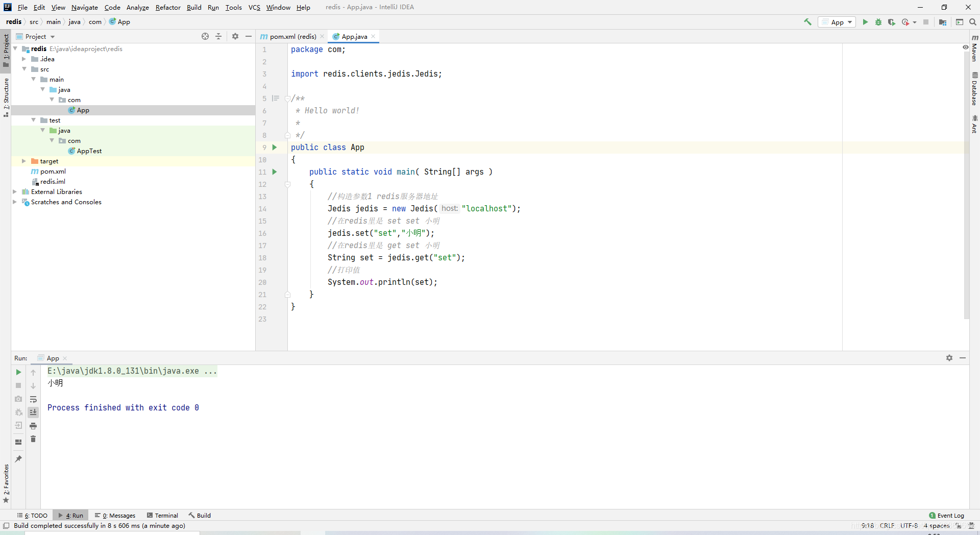
Task: Pin the Run tab with pin icon
Action: [x=18, y=459]
